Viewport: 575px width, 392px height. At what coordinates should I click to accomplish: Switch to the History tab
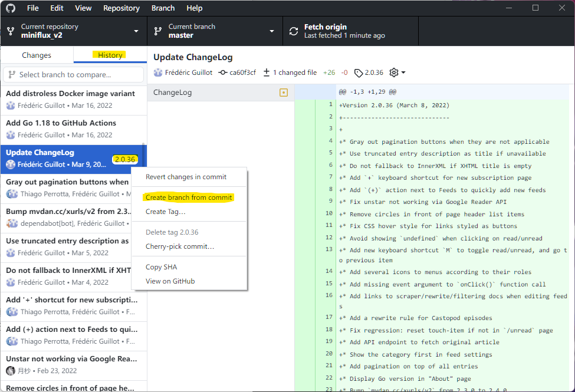pos(110,55)
